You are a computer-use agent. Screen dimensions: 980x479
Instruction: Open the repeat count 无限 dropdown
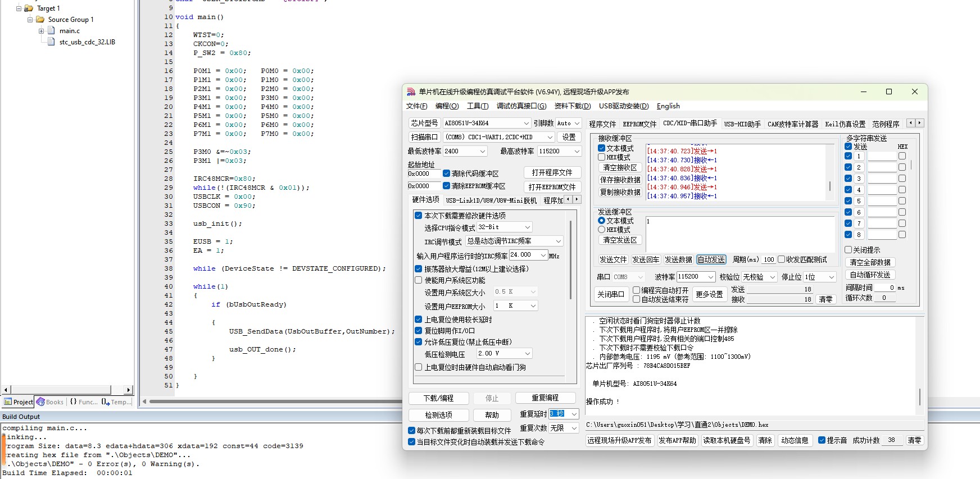click(574, 428)
